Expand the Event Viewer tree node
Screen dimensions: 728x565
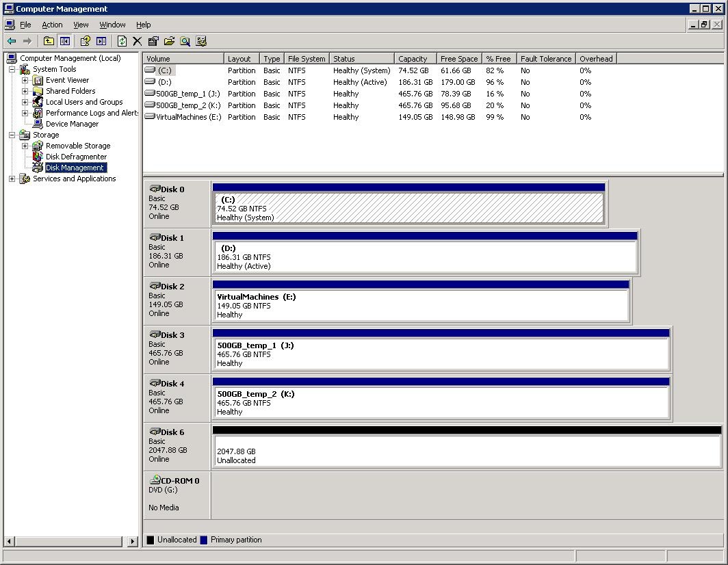25,80
